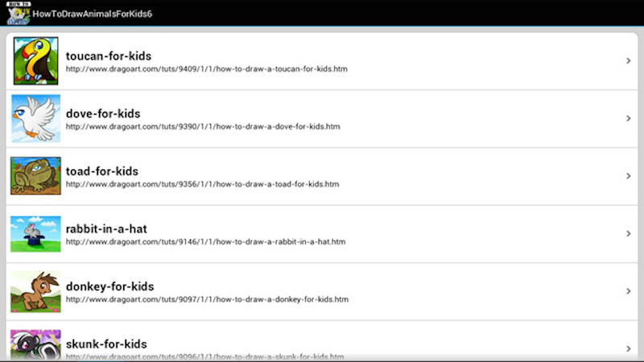
Task: Select the skunk-for-kids title
Action: coord(106,344)
